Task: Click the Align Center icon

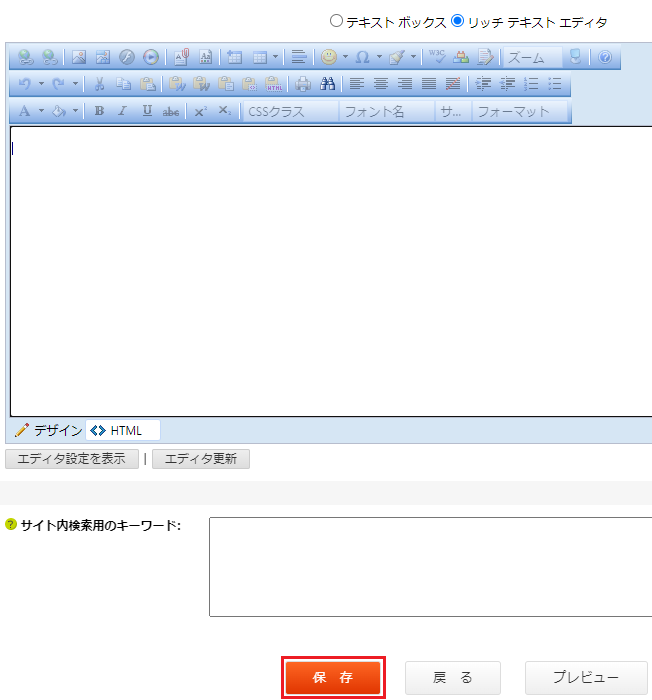Action: point(380,83)
